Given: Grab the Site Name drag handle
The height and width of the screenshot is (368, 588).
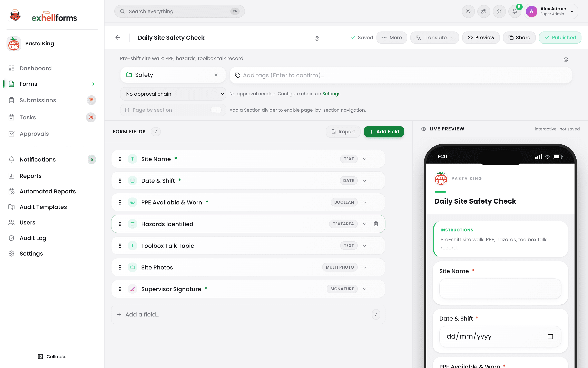Looking at the screenshot, I should pos(120,159).
